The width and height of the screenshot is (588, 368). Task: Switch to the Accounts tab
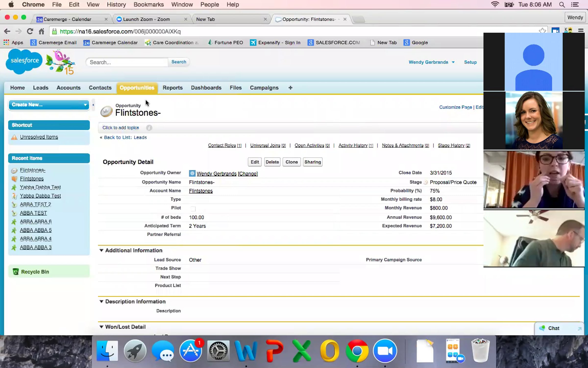coord(68,88)
